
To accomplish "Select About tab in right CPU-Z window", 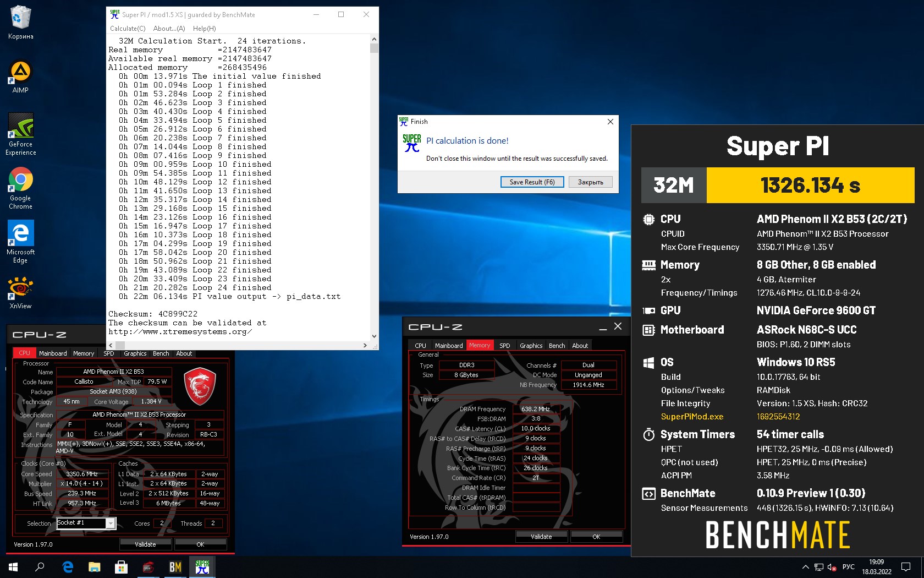I will click(580, 346).
